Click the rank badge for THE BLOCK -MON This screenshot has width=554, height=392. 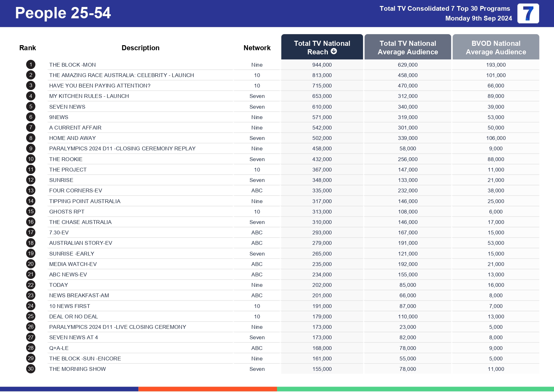tap(30, 64)
